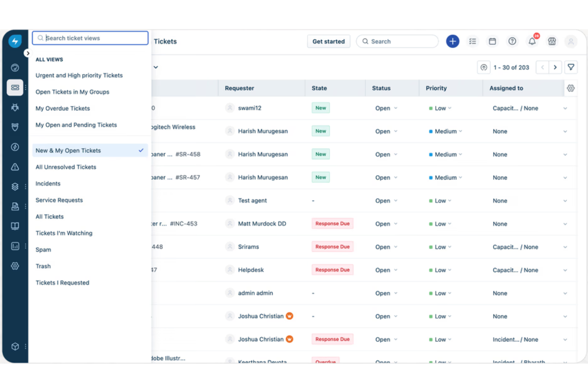Screen dimensions: 588x392
Task: Click the table columns settings gear above the list
Action: point(571,88)
